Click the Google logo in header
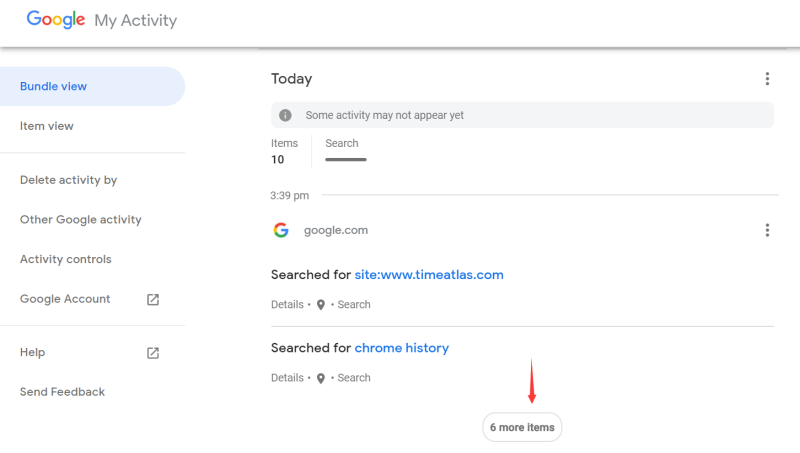 [56, 19]
